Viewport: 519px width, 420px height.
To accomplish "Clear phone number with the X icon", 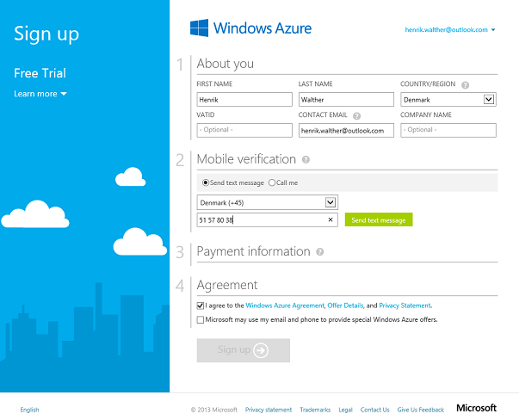I will coord(331,219).
